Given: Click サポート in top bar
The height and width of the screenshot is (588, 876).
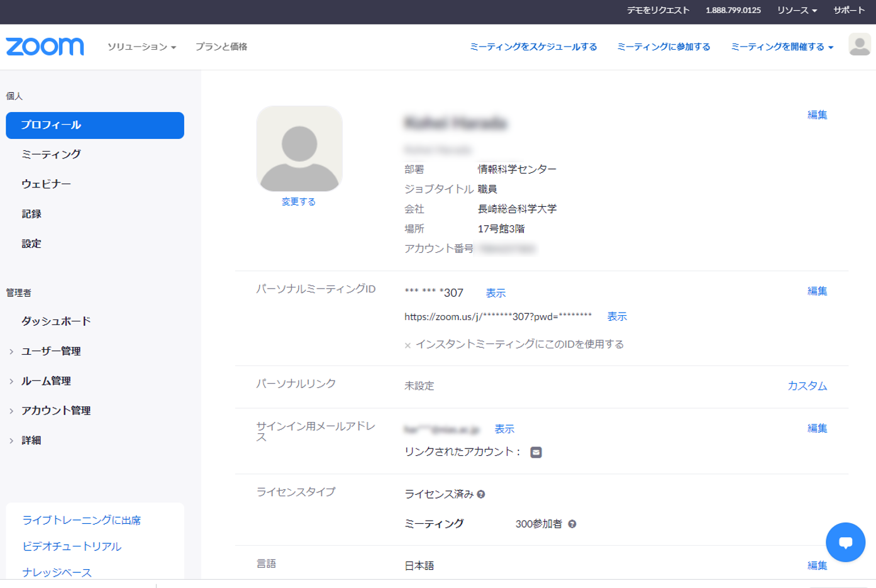Looking at the screenshot, I should 849,10.
